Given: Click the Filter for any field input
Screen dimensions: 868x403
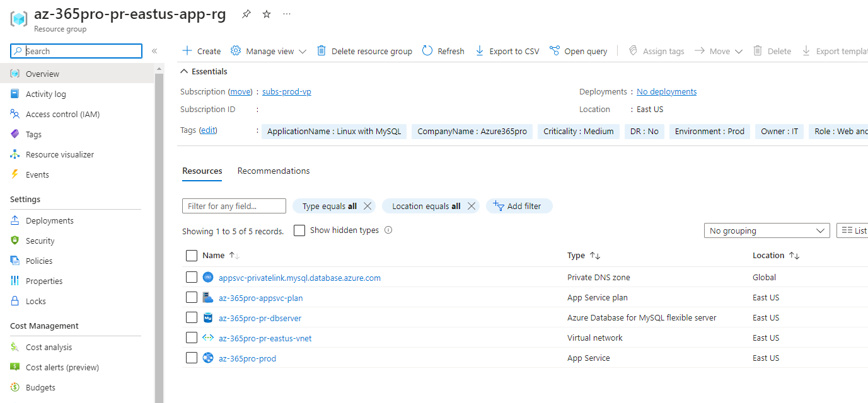Looking at the screenshot, I should pos(234,206).
